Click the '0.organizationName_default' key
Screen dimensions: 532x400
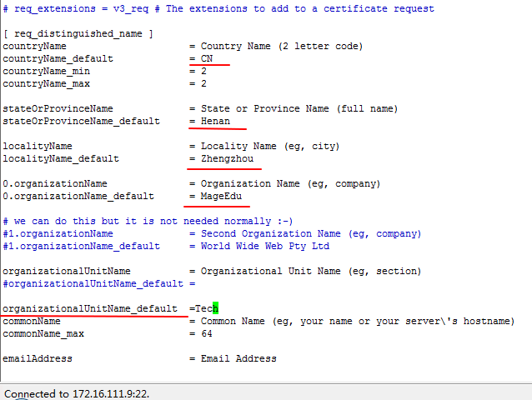[78, 197]
